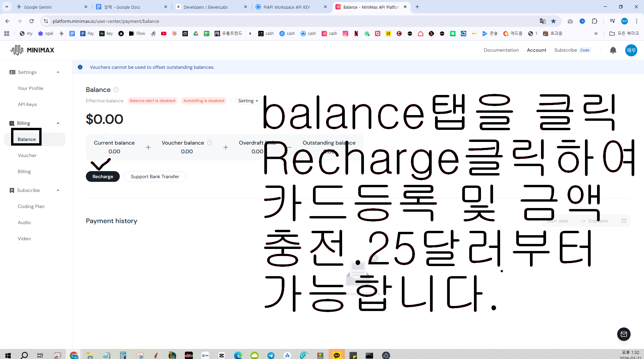Click the Start date input field
The image size is (644, 359).
pyautogui.click(x=560, y=221)
